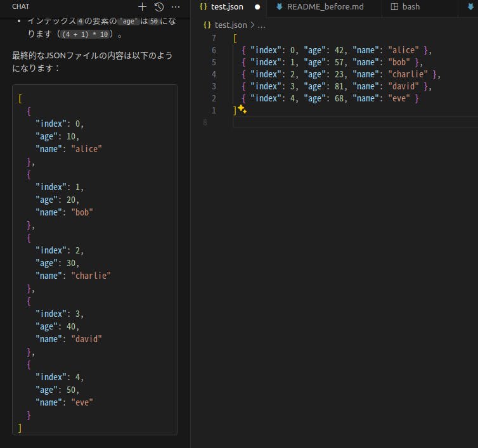This screenshot has width=478, height=448.
Task: Click the breadcrumb ellipsis after test.json
Action: pyautogui.click(x=261, y=25)
